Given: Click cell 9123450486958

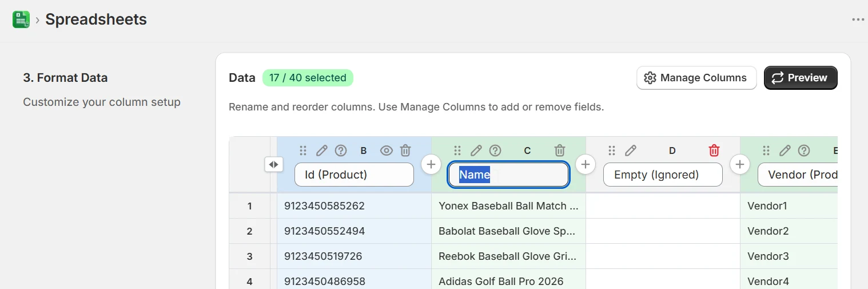Looking at the screenshot, I should [354, 279].
